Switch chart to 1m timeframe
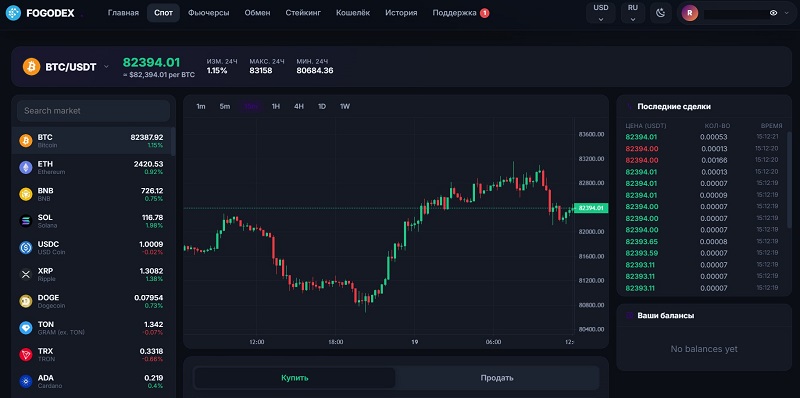Image resolution: width=800 pixels, height=398 pixels. click(x=201, y=106)
